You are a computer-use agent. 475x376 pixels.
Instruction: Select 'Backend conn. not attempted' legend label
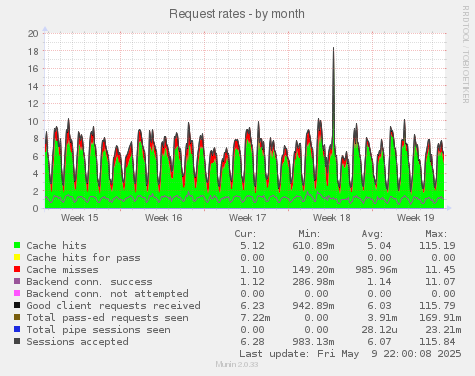tap(107, 294)
